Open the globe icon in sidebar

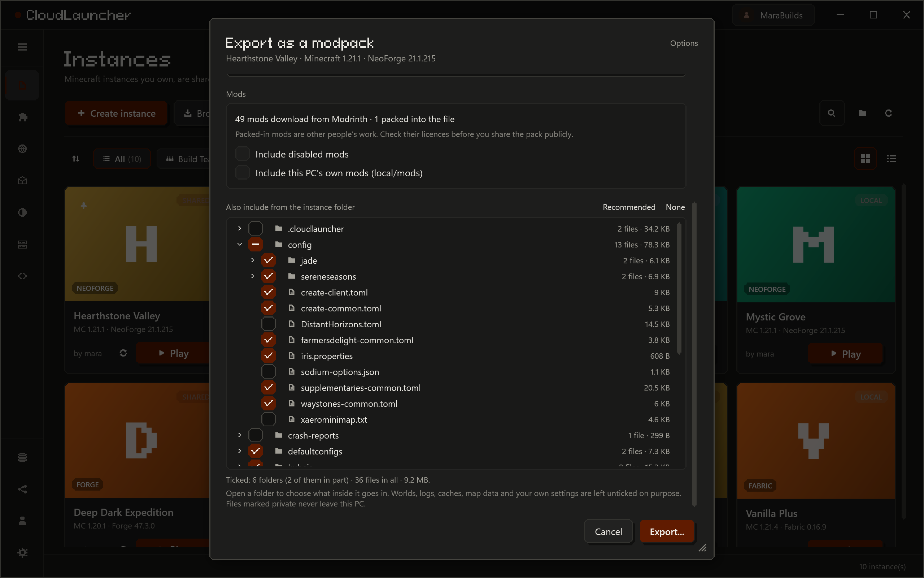[22, 149]
